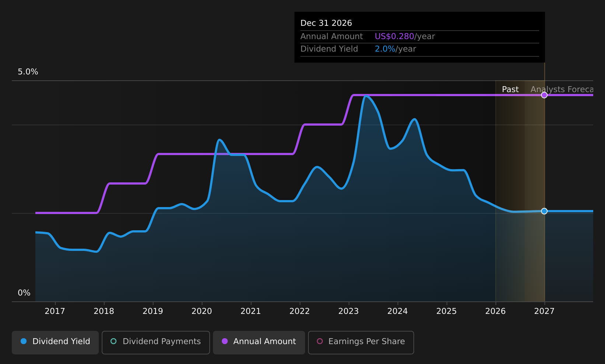The width and height of the screenshot is (605, 364).
Task: Click the 'Annual Amount' tooltip row label
Action: pos(332,36)
